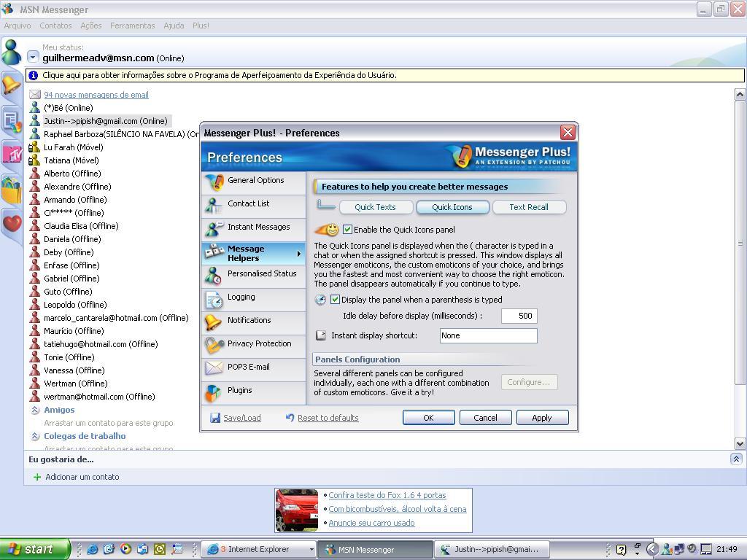Click the idle delay milliseconds field

coord(519,316)
